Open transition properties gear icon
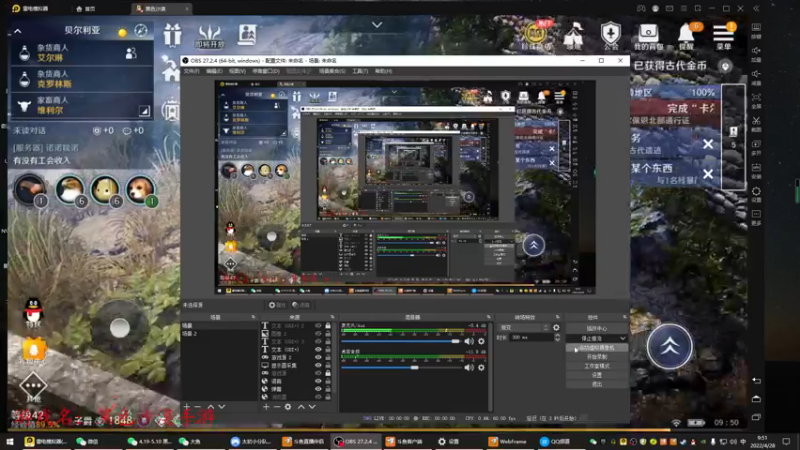This screenshot has width=800, height=450. [556, 328]
